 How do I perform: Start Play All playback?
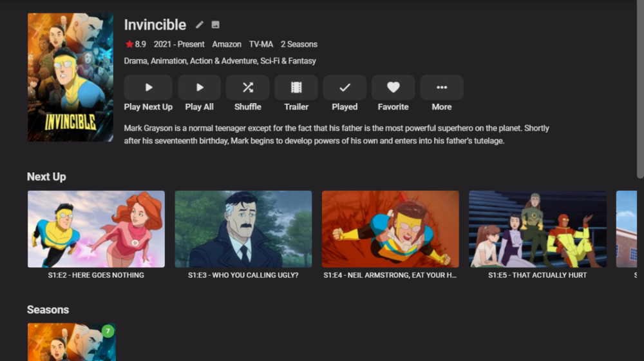click(x=199, y=87)
